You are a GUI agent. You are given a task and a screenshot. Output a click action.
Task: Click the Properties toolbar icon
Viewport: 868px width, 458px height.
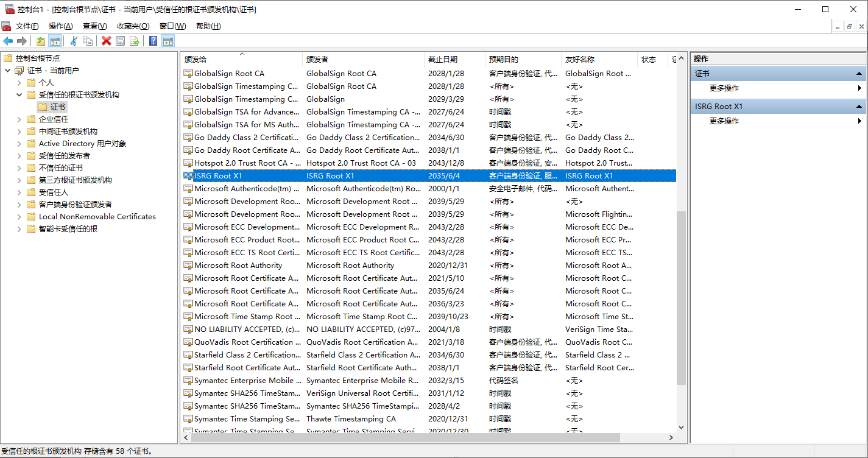120,41
